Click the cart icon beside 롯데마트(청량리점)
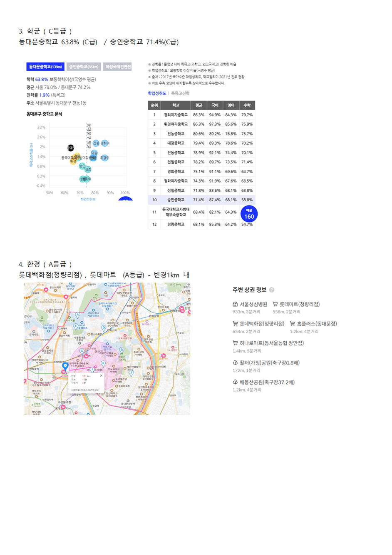The image size is (392, 555). coord(275,304)
